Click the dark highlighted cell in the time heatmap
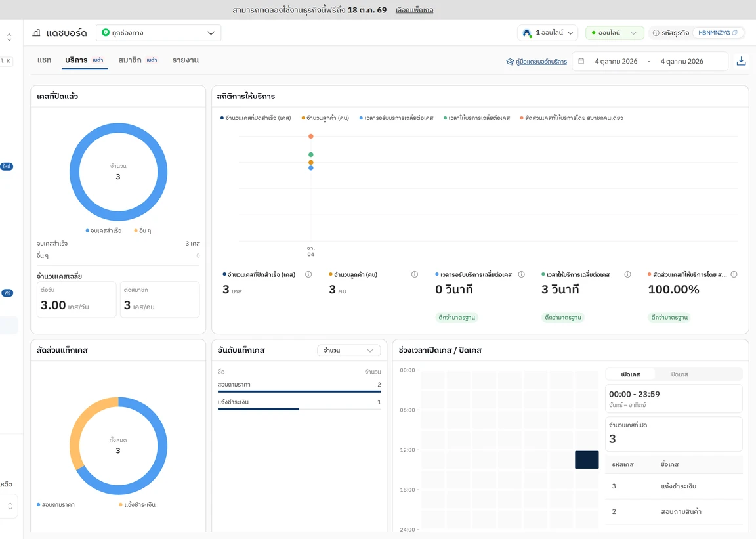Viewport: 756px width, 539px height. pos(587,460)
